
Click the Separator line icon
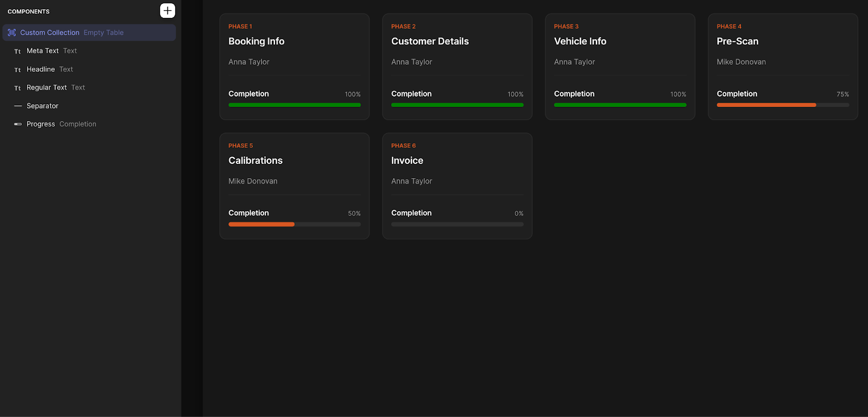[x=18, y=106]
